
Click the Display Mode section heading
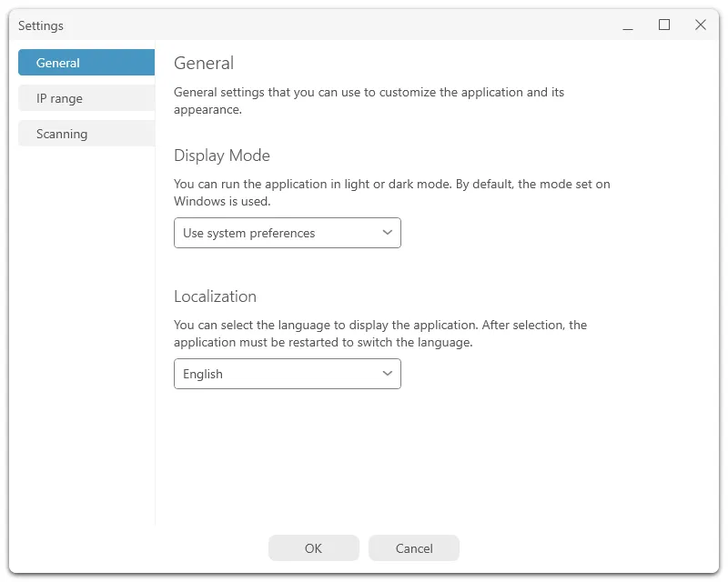click(x=222, y=156)
